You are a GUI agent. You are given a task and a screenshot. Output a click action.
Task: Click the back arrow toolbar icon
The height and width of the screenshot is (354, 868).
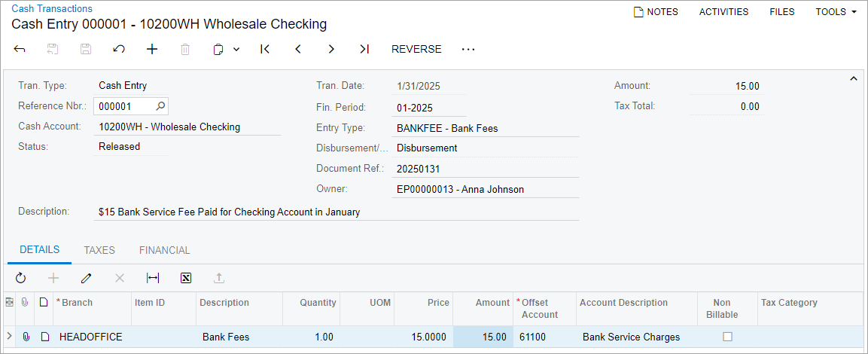click(20, 49)
